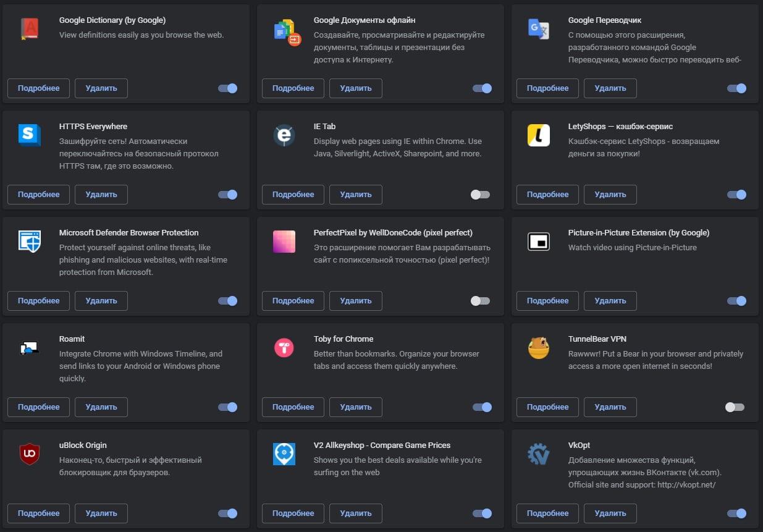Image resolution: width=763 pixels, height=532 pixels.
Task: Open Подробнее for Roamit
Action: (x=39, y=407)
